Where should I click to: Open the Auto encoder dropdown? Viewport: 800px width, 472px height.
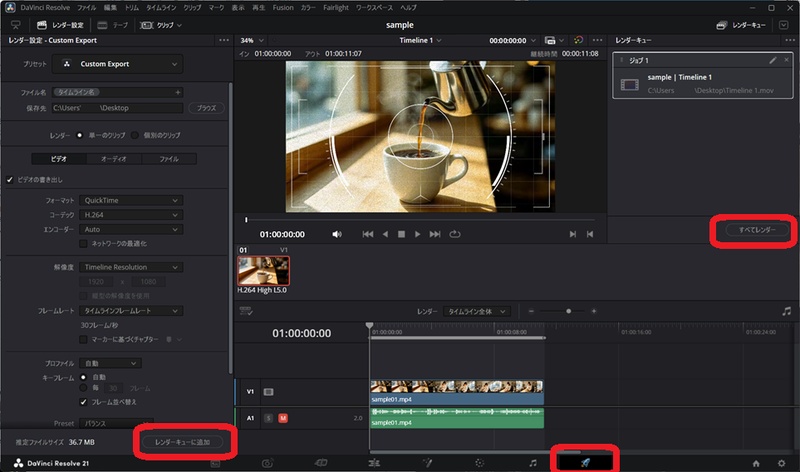coord(131,230)
